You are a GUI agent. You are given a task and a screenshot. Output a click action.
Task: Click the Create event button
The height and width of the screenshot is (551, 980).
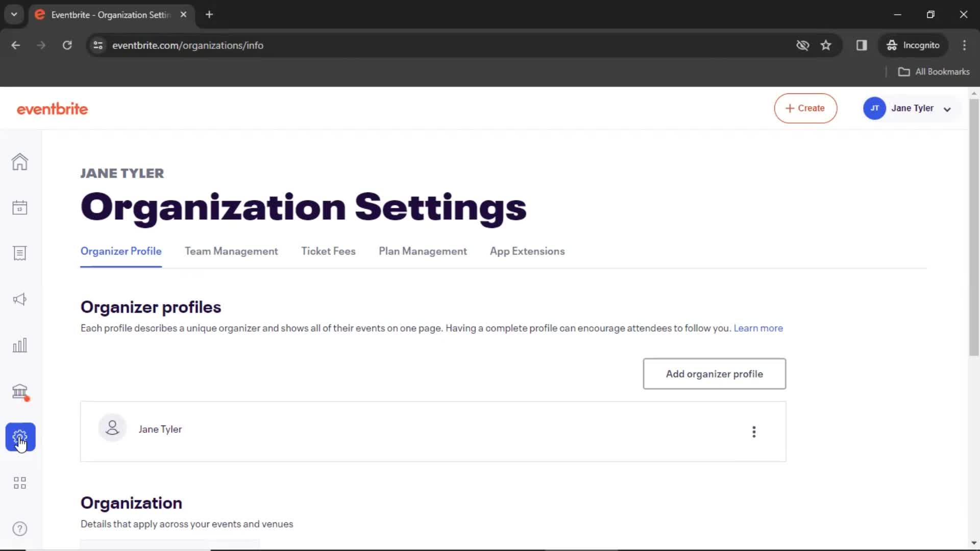805,108
